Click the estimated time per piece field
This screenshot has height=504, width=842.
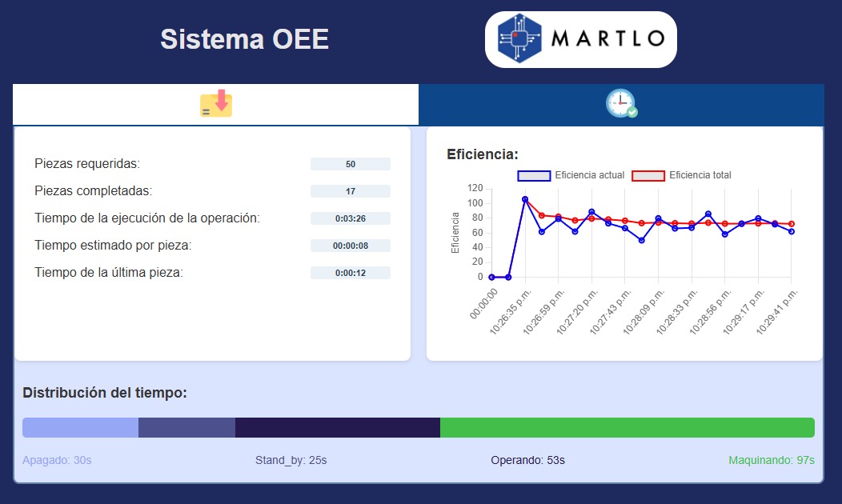[351, 246]
